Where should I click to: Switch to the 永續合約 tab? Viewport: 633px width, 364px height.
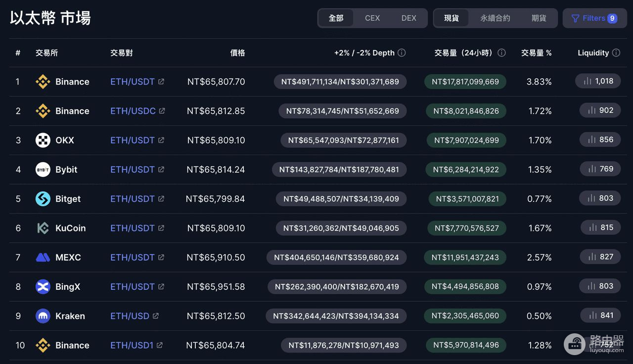tap(495, 18)
